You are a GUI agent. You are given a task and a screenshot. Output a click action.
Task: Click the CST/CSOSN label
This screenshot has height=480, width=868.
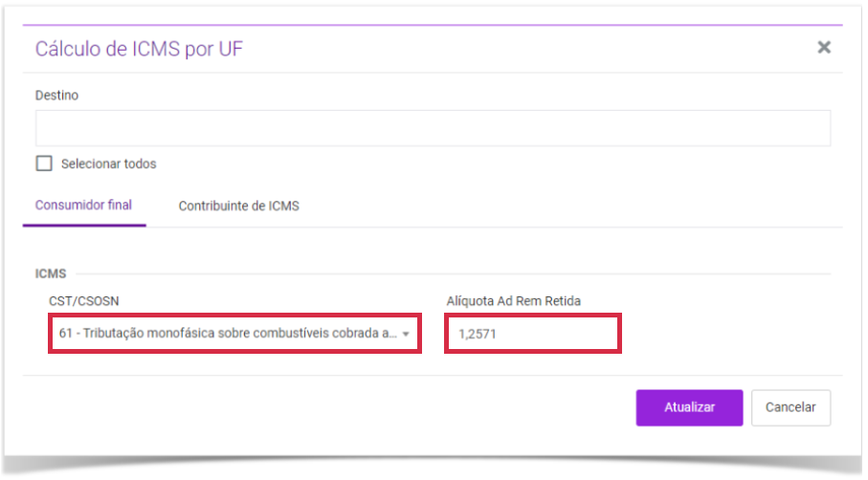click(x=83, y=301)
